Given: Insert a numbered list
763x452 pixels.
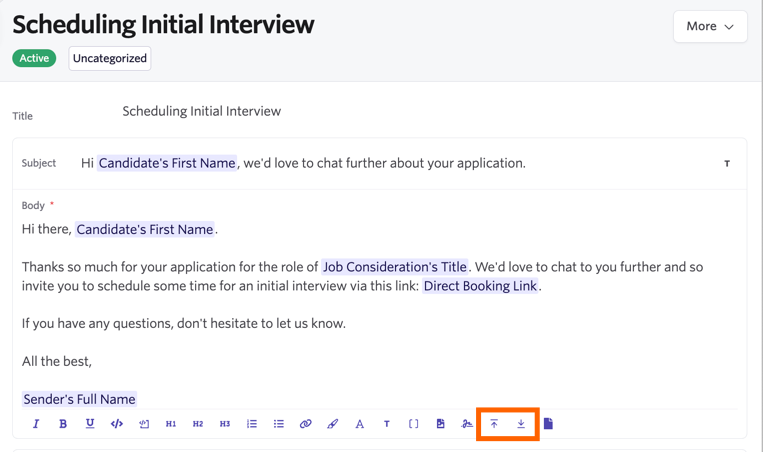Looking at the screenshot, I should click(x=252, y=424).
